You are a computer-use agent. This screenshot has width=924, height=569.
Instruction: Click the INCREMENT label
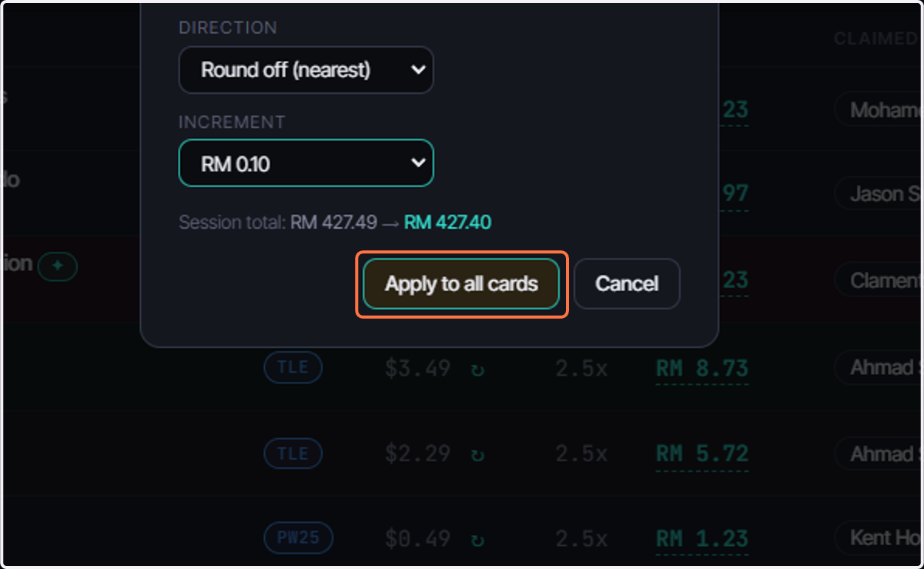click(x=232, y=122)
